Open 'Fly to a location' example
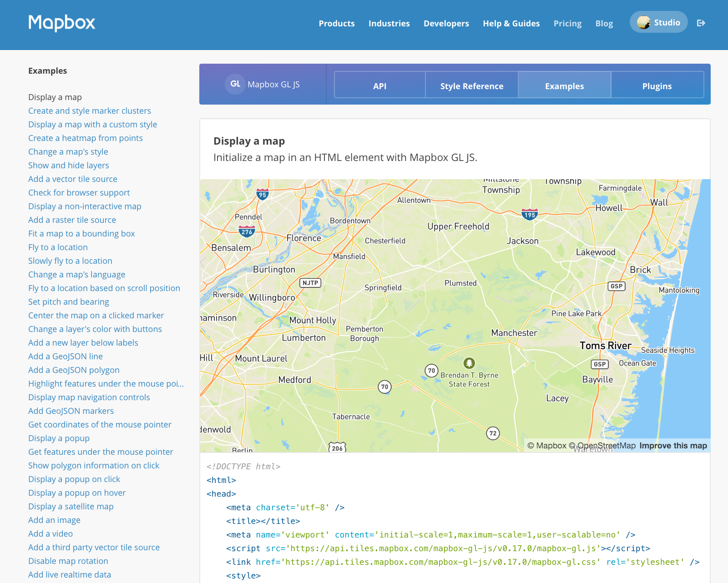The image size is (728, 583). tap(58, 247)
